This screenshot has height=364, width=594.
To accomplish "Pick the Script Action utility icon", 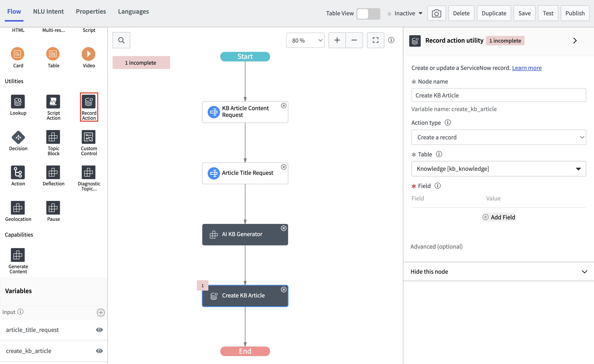I will point(53,101).
